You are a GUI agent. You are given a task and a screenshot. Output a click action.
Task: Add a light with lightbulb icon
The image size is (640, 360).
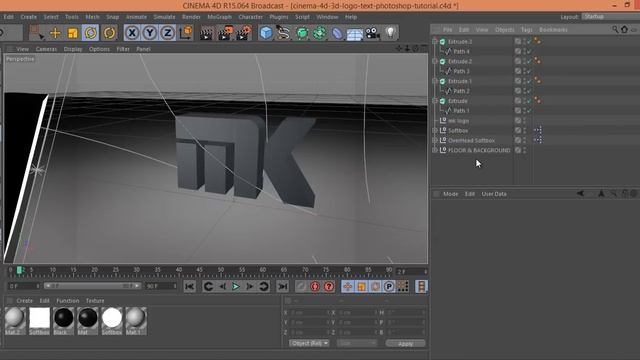[x=391, y=33]
